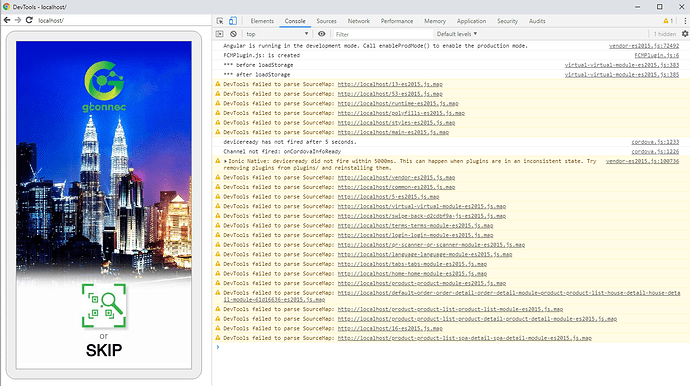Open the Sources tab
Screen dimensions: 690x386
coord(326,21)
